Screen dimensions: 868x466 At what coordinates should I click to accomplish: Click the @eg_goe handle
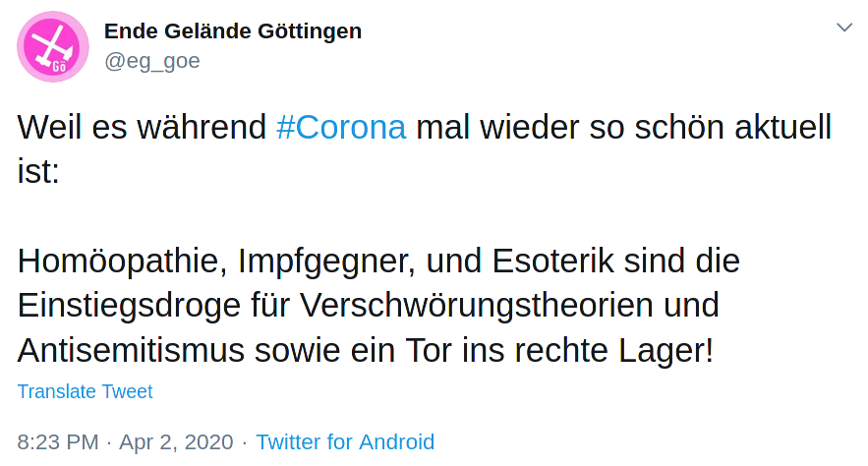tap(152, 61)
